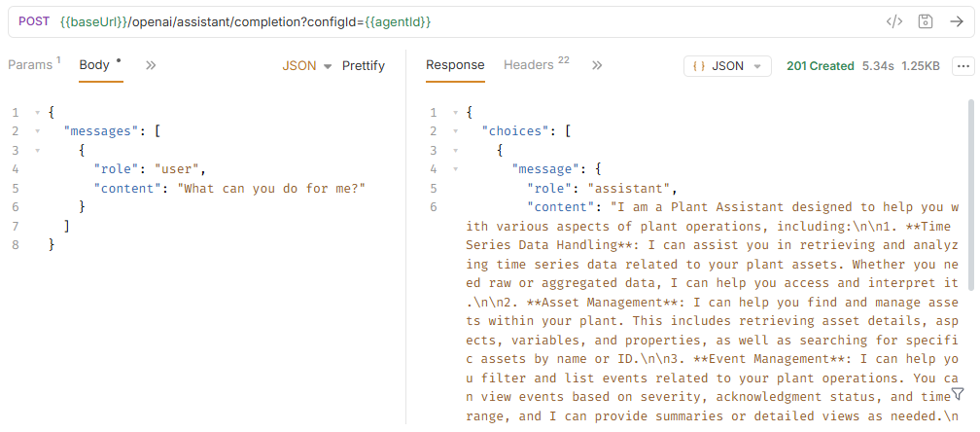The width and height of the screenshot is (980, 432).
Task: Click the {{baseUrl}} variable in URL
Action: (93, 21)
